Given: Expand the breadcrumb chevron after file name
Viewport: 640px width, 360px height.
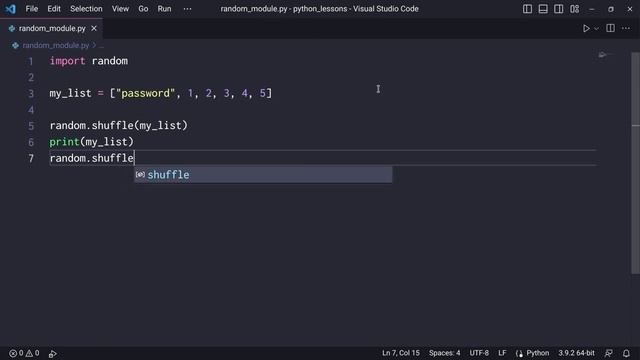Looking at the screenshot, I should pyautogui.click(x=94, y=45).
